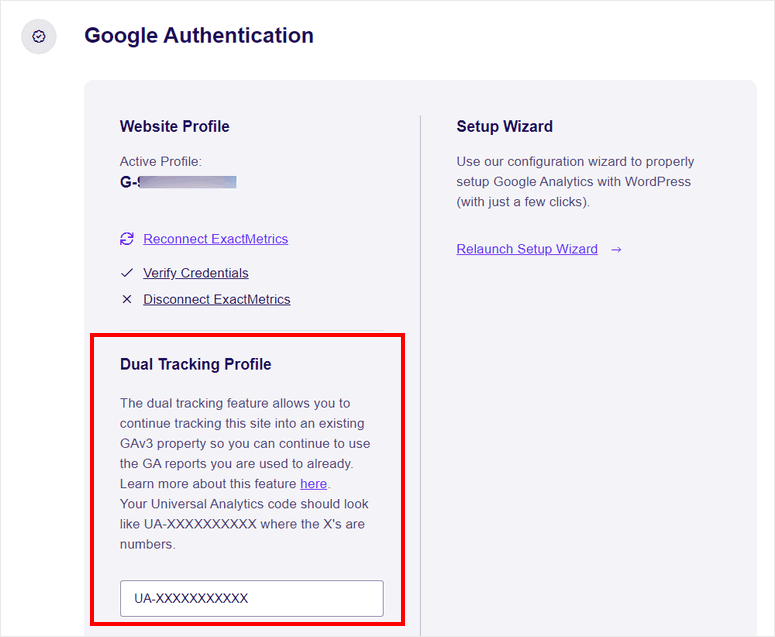Screen dimensions: 775x637
Task: Click the Google Authentication page heading
Action: [198, 36]
